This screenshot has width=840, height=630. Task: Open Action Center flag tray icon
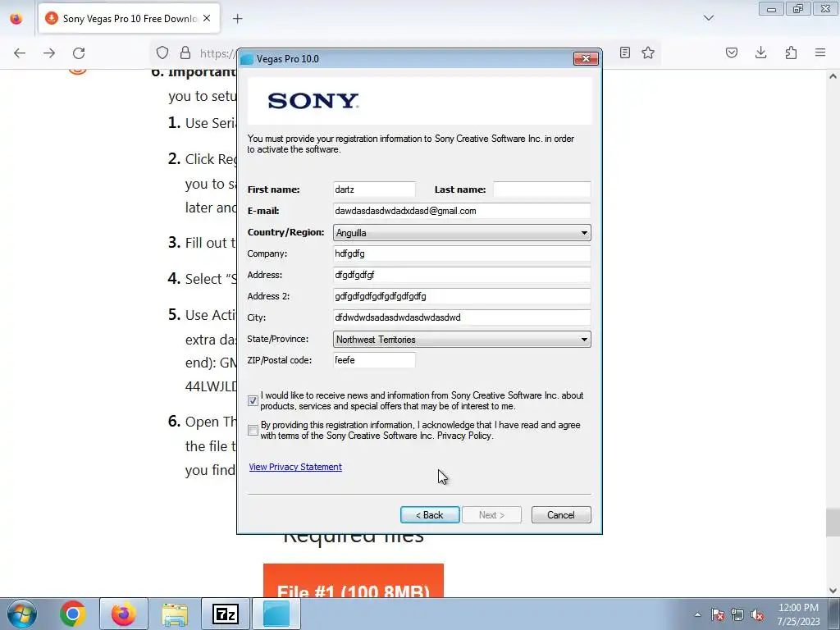point(718,614)
